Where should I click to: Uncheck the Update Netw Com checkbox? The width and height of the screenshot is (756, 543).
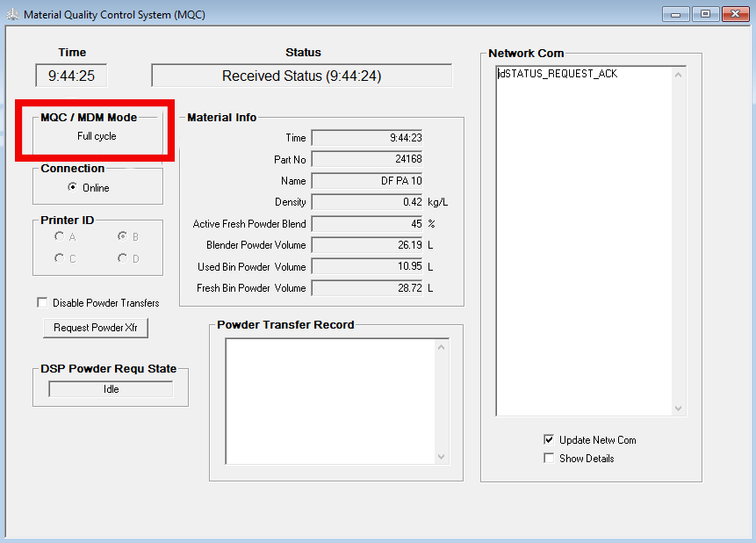[x=549, y=440]
